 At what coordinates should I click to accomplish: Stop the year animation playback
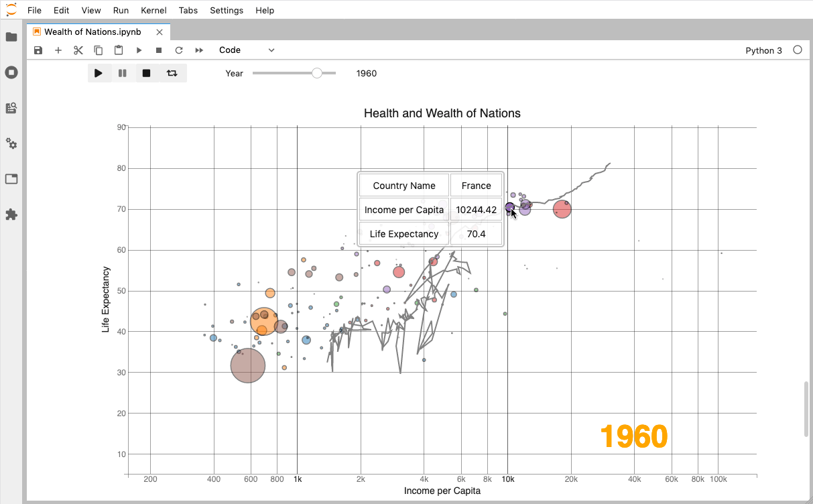(145, 73)
